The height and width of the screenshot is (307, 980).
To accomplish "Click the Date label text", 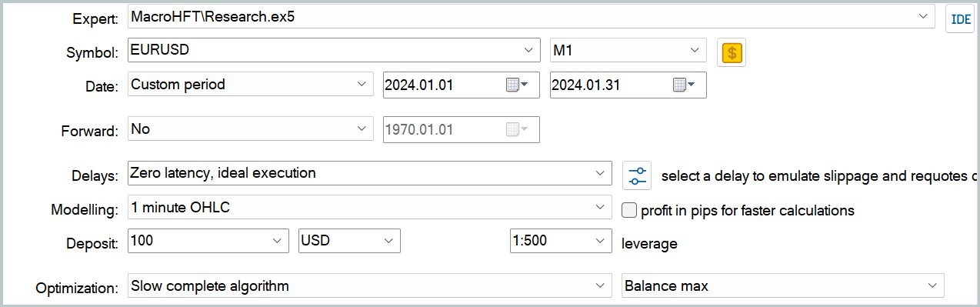I will pos(102,86).
